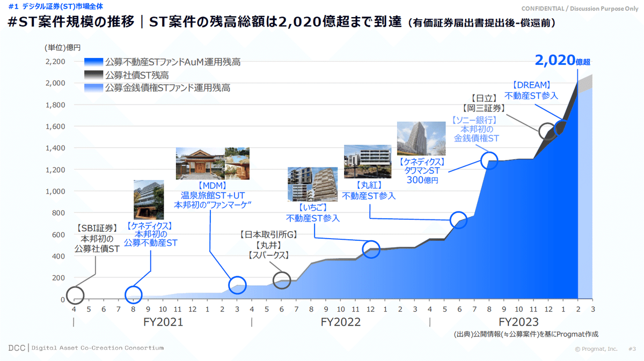Click the 【DREAM】不動産ST参入 annotation
This screenshot has width=644, height=361.
(531, 90)
